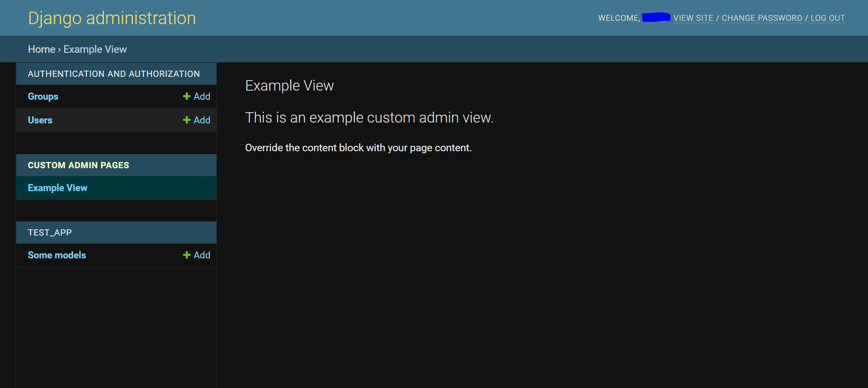Click the 'Override the content block' paragraph
The height and width of the screenshot is (388, 868).
coord(358,148)
